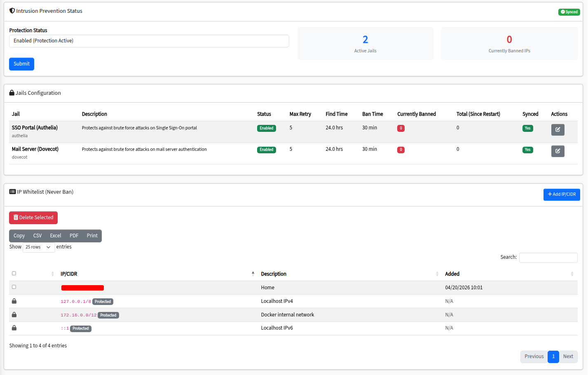The height and width of the screenshot is (375, 588).
Task: Click the Protected badge next to 172.16.0.0/12
Action: pos(108,315)
